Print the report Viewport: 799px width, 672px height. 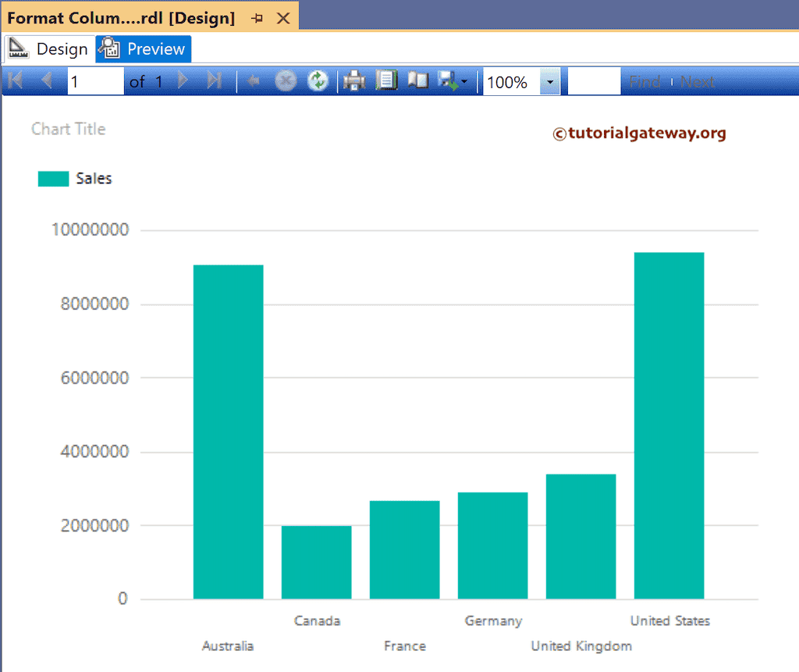(354, 81)
